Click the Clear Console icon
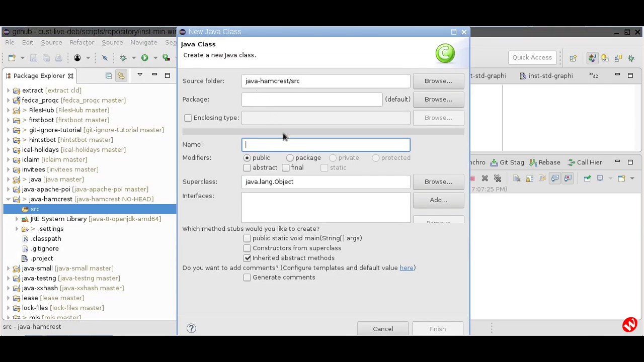Screen dimensions: 644x362 517,178
